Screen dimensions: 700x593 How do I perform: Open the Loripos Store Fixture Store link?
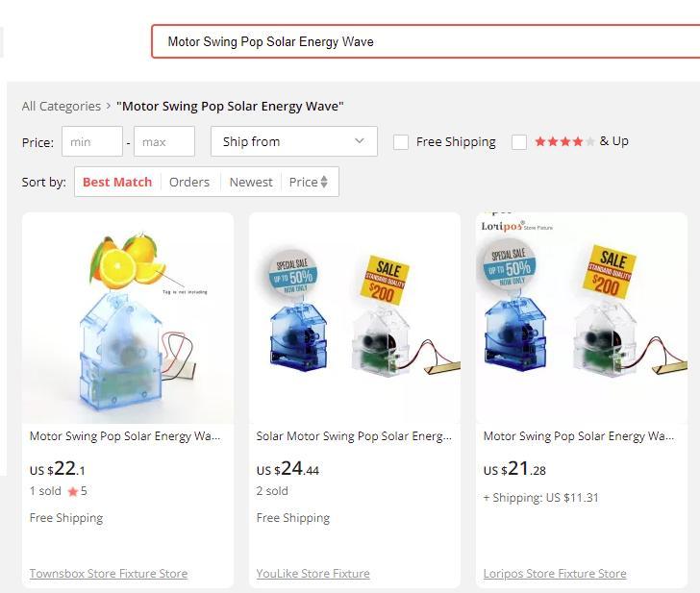555,574
